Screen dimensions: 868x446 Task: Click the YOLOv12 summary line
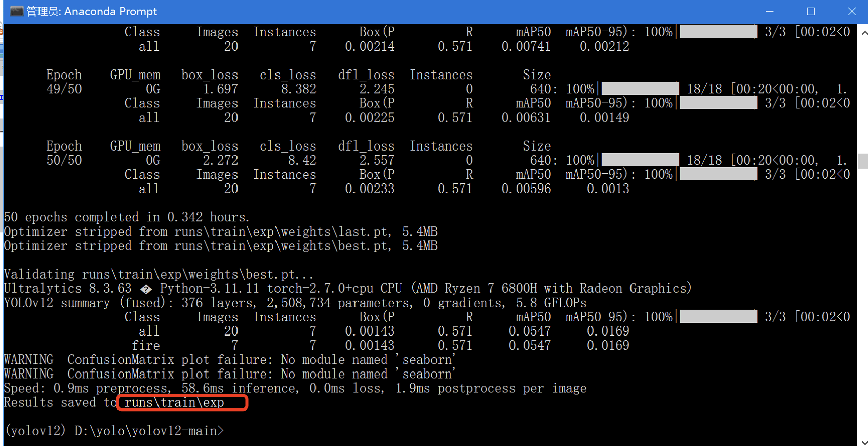295,303
